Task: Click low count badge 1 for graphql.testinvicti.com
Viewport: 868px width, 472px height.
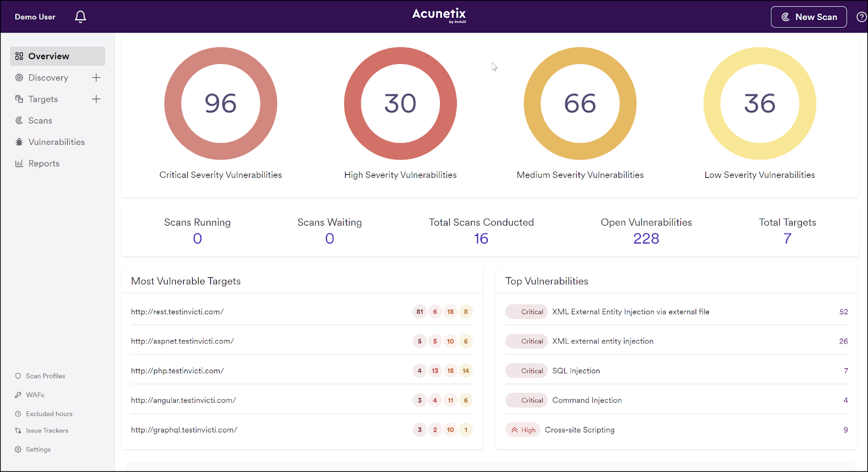Action: pyautogui.click(x=465, y=430)
